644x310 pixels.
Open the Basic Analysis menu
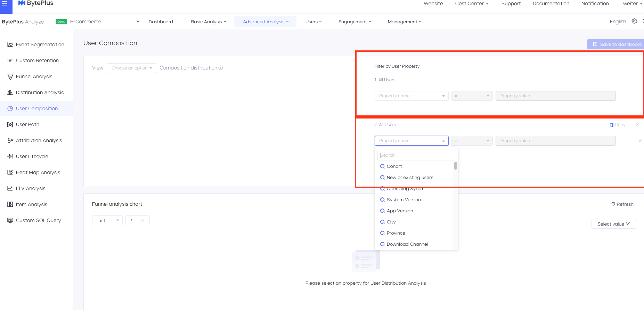coord(209,22)
